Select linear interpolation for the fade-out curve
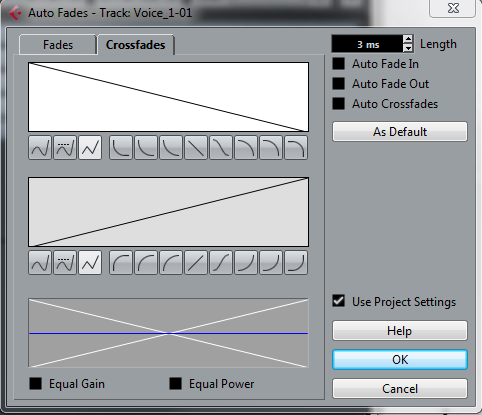The image size is (482, 415). click(x=90, y=148)
